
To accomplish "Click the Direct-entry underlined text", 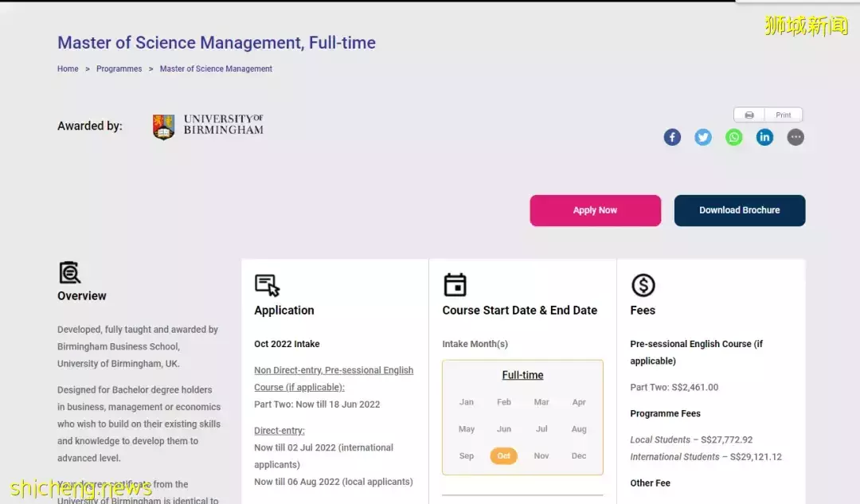I will click(x=279, y=431).
